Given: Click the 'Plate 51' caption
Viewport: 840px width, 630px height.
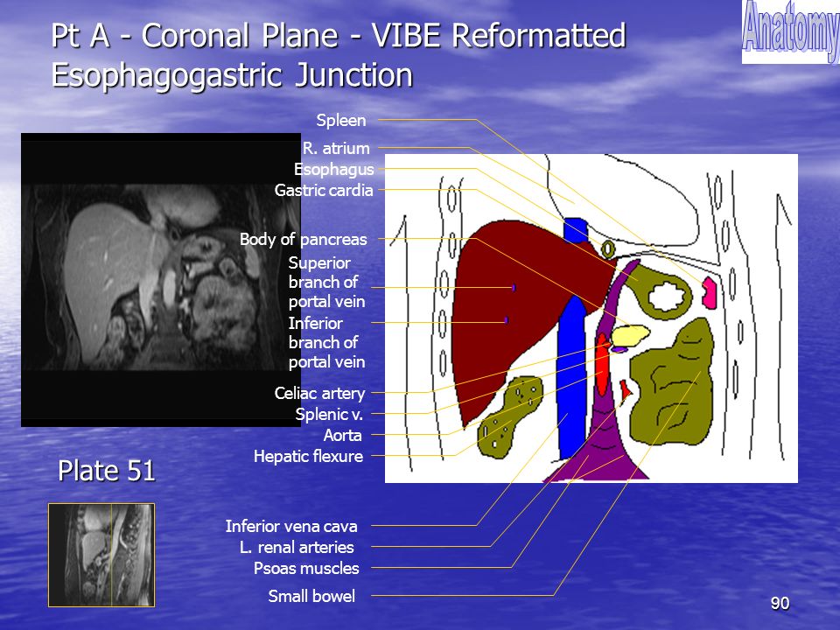Looking at the screenshot, I should (x=106, y=471).
